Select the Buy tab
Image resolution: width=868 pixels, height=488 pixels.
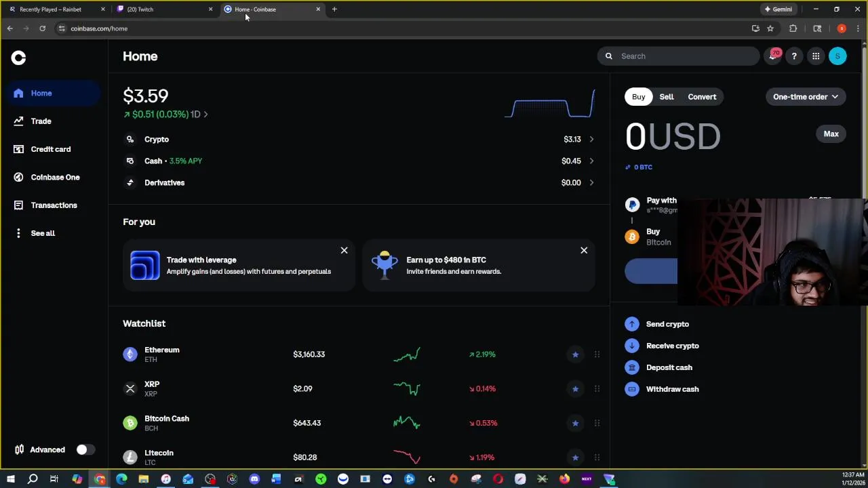coord(638,97)
